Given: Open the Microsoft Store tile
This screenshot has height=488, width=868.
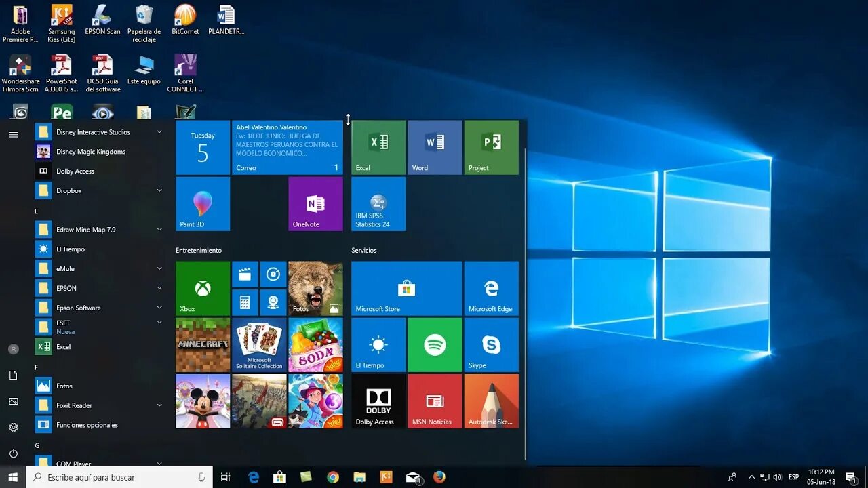Looking at the screenshot, I should point(406,289).
